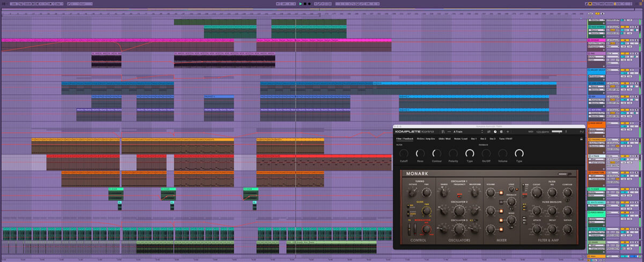Viewport: 644px width, 262px height.
Task: Toggle the Key mapping button at top right
Action: tap(595, 4)
